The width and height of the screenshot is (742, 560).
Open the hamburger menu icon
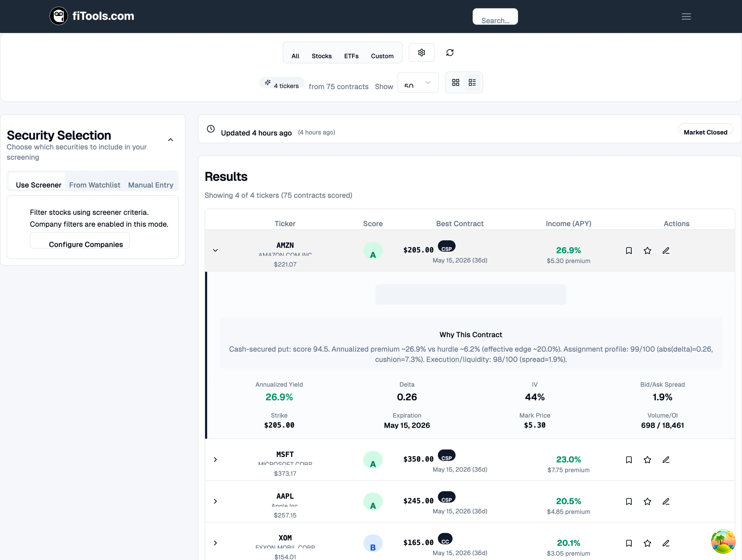[686, 16]
